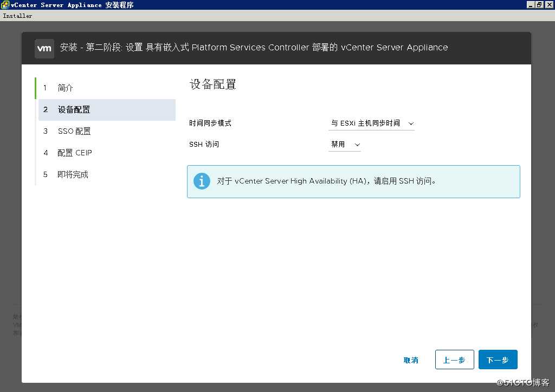Close the installer window

pyautogui.click(x=550, y=4)
